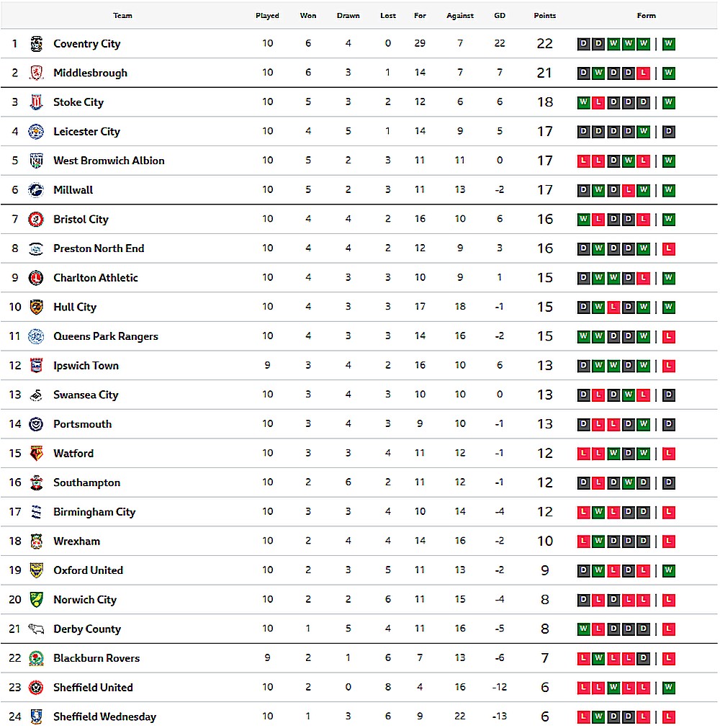Click the Middlesbrough club crest icon
The width and height of the screenshot is (720, 728).
36,73
